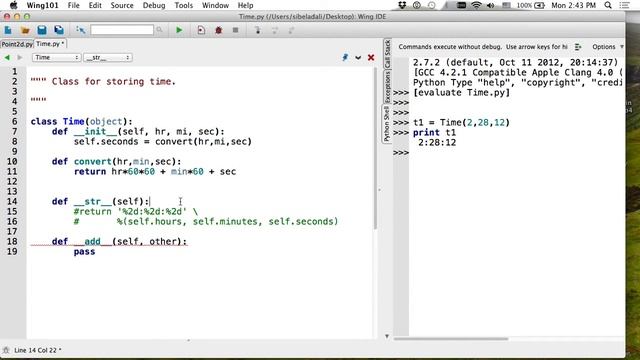The width and height of the screenshot is (640, 360).
Task: Click the magnifier icon beside search field
Action: tap(159, 30)
